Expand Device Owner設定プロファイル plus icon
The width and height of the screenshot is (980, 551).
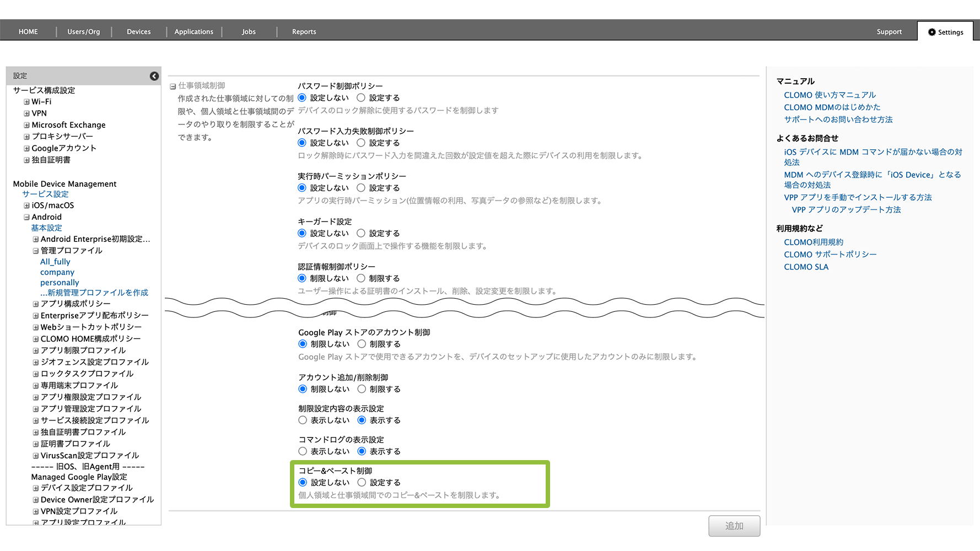(36, 500)
